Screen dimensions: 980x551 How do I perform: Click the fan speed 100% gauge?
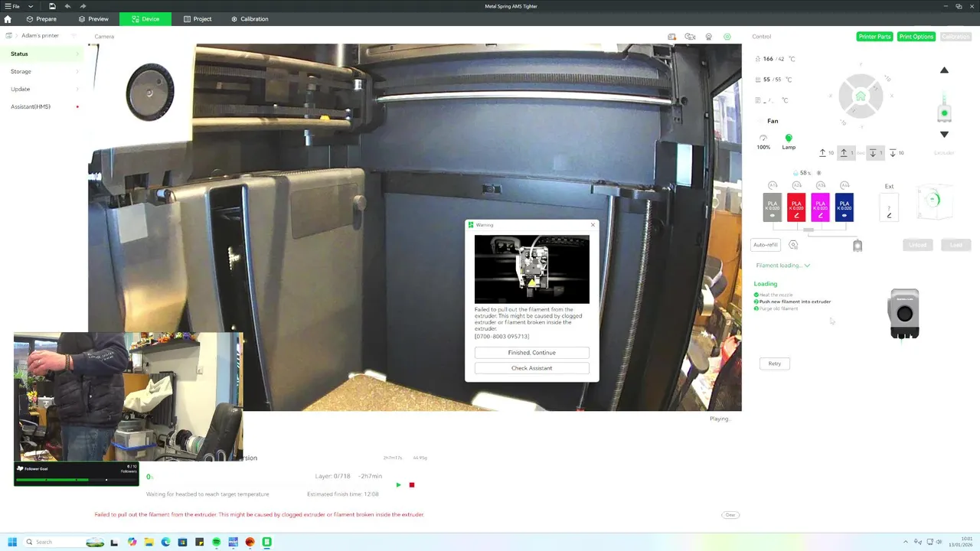point(763,142)
